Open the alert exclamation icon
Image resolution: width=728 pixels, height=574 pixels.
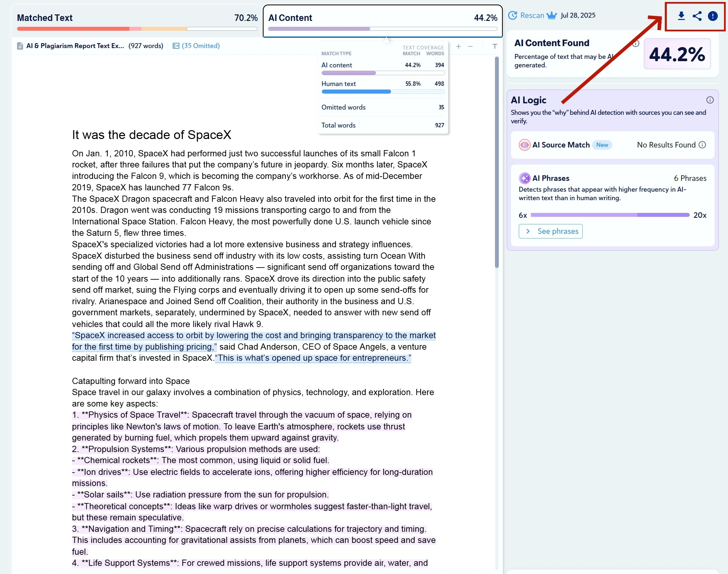(x=713, y=16)
